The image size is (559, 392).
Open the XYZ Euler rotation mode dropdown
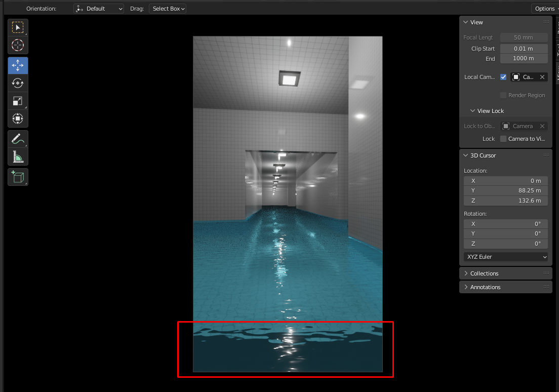point(505,257)
